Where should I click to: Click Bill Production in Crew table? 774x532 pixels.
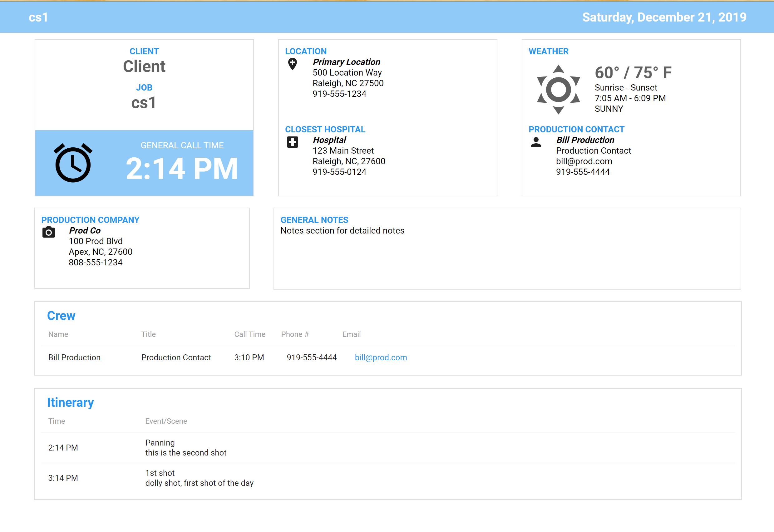74,357
